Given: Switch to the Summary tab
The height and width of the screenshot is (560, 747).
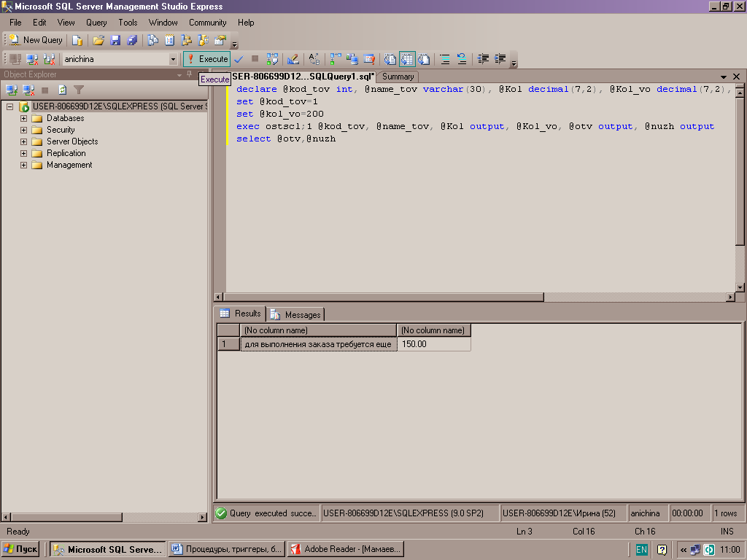Looking at the screenshot, I should (398, 77).
